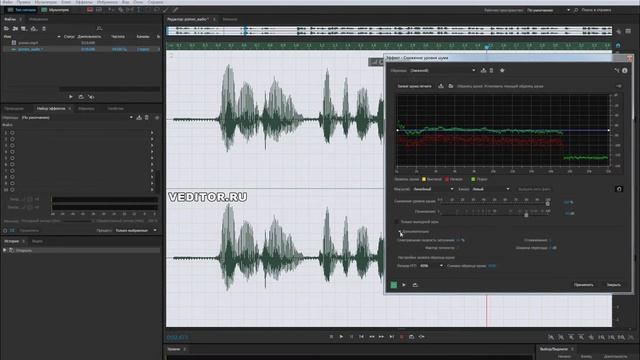This screenshot has height=360, width=640.
Task: Select History panel tab
Action: [11, 241]
